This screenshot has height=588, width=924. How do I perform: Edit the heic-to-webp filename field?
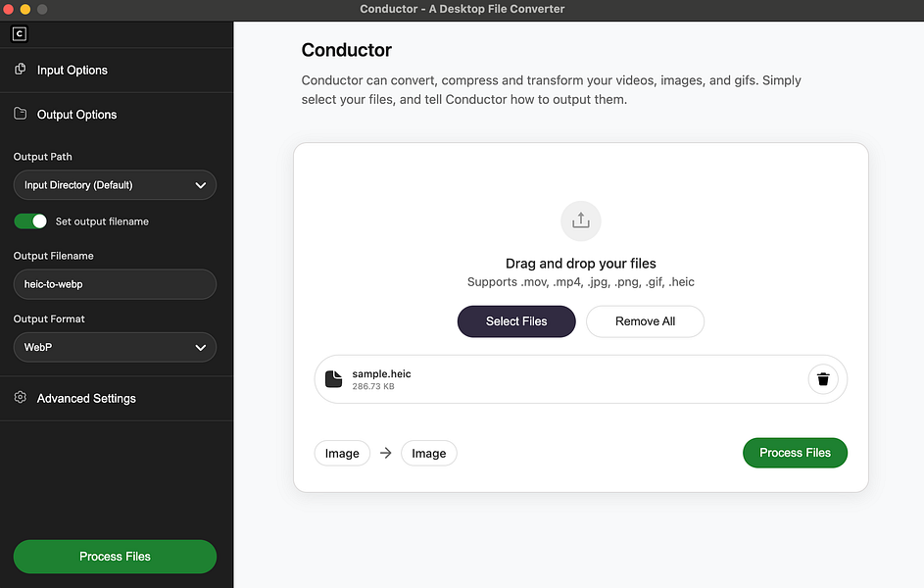click(115, 284)
